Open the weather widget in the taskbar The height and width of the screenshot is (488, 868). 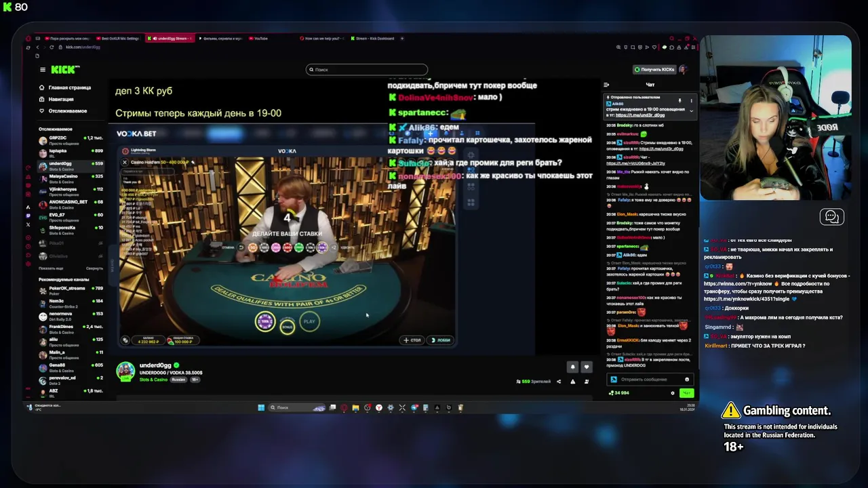click(x=44, y=407)
